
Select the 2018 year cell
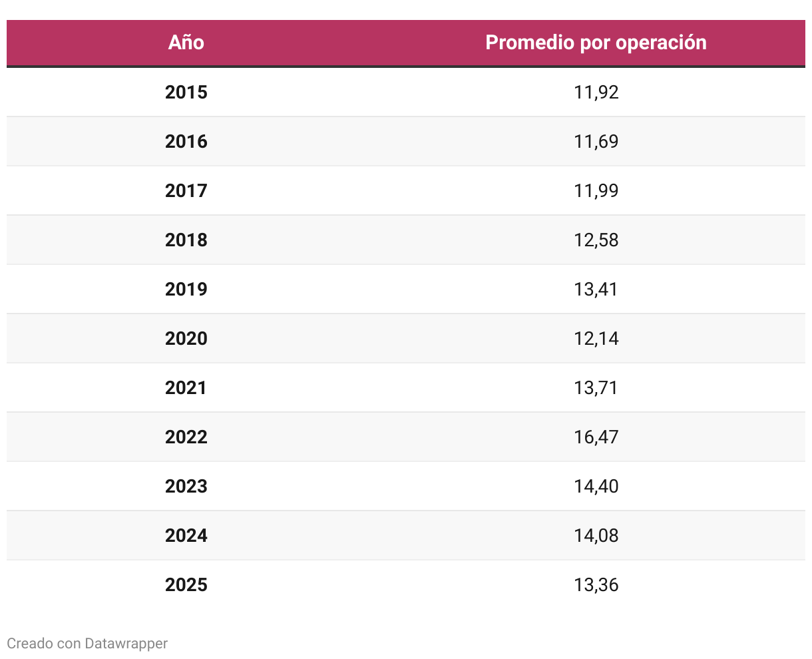click(x=186, y=240)
